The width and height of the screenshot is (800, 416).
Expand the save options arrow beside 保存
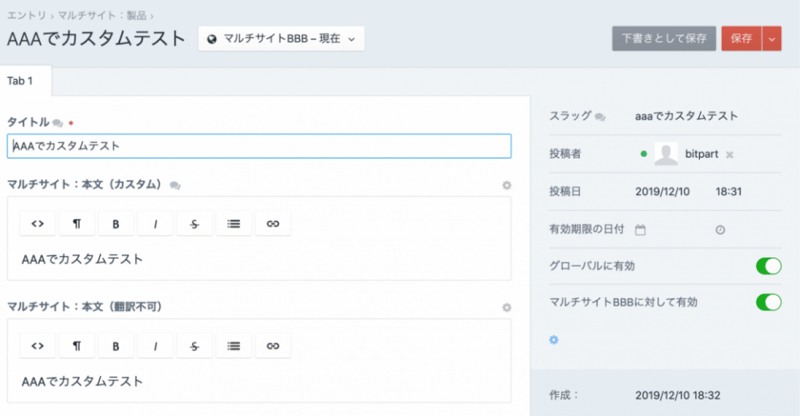[x=771, y=38]
